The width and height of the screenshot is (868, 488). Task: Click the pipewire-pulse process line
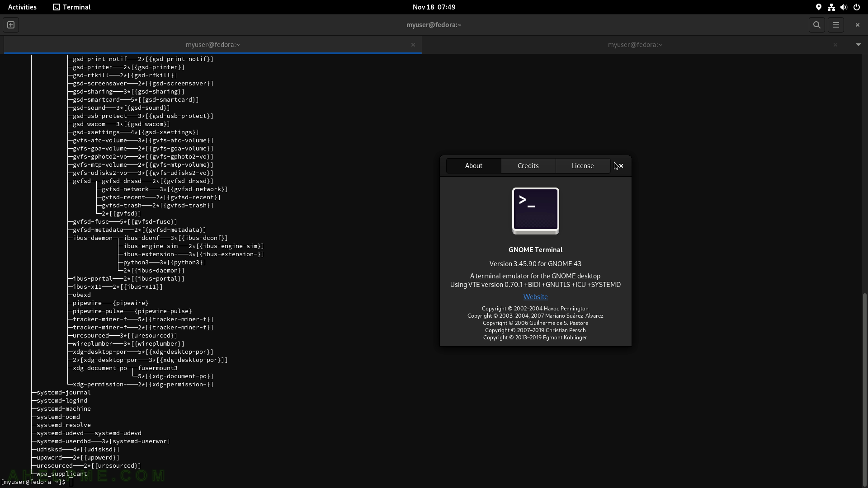pyautogui.click(x=132, y=311)
